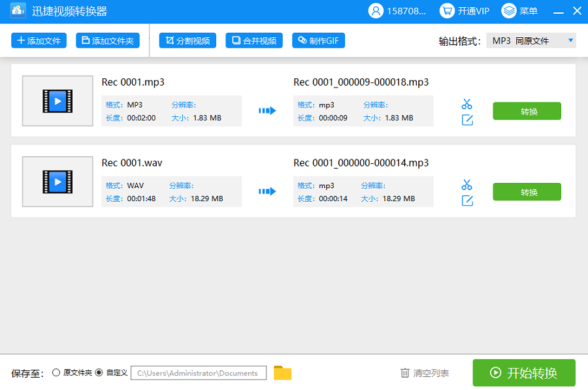Click the conversion arrow in the Rec 0001.wav row
The width and height of the screenshot is (588, 390).
[x=267, y=191]
